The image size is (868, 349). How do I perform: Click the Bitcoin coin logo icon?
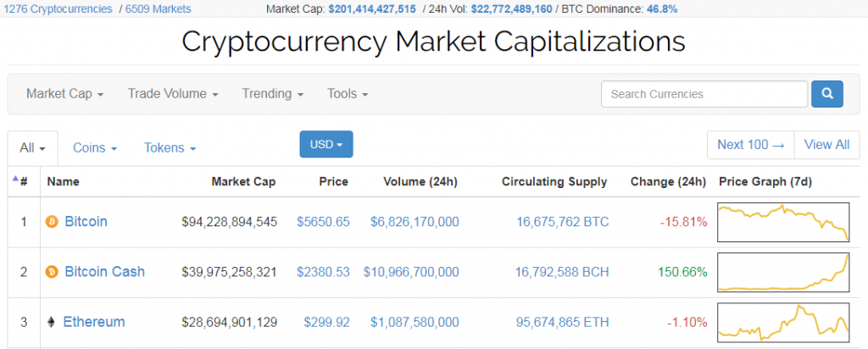click(x=51, y=222)
